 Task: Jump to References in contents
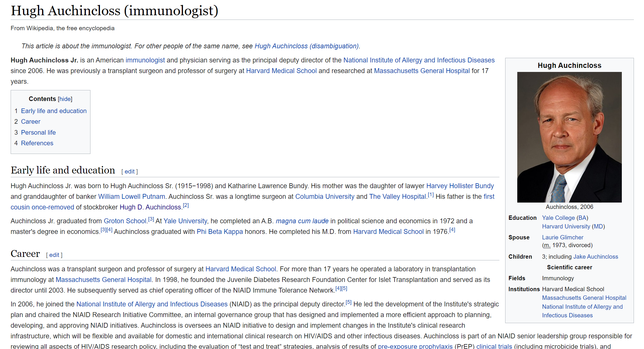[37, 143]
